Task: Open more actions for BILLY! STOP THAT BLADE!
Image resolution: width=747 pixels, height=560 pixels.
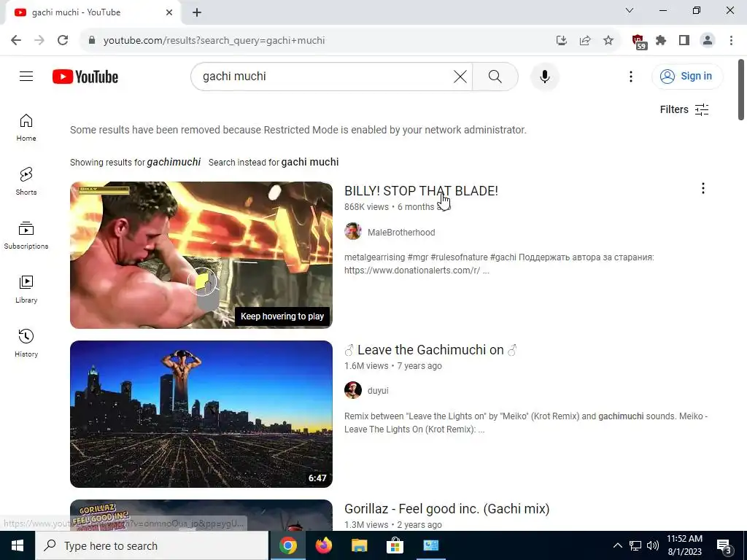Action: point(703,189)
